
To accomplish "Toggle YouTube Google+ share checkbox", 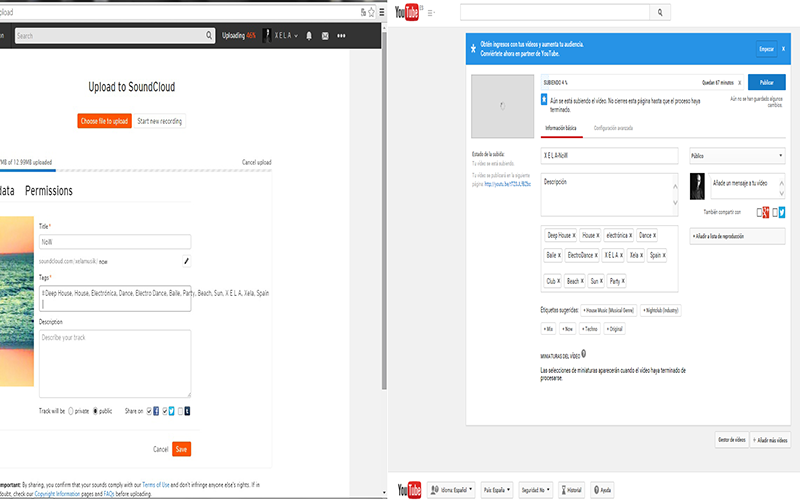I will click(x=759, y=212).
